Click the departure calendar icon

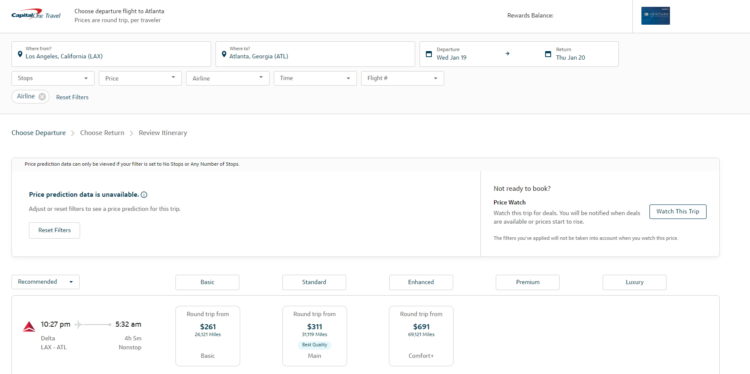(x=429, y=54)
